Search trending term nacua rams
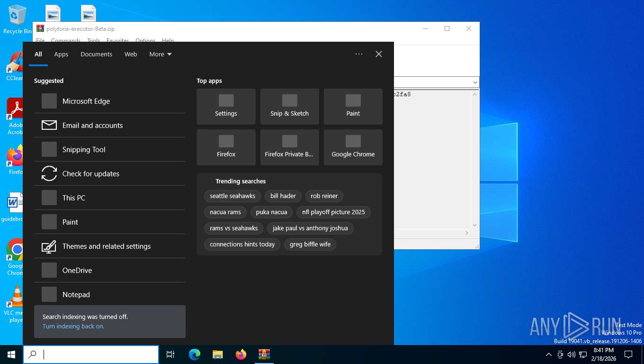 click(225, 212)
